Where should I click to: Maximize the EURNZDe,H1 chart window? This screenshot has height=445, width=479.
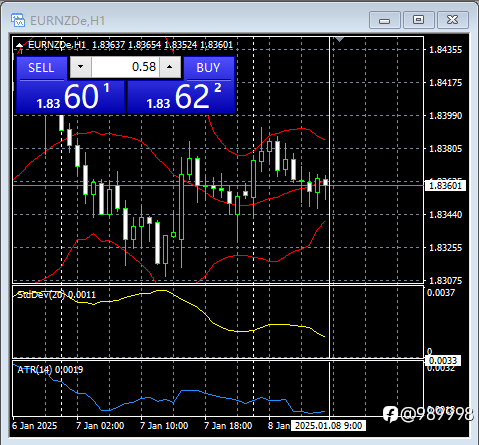tap(419, 20)
